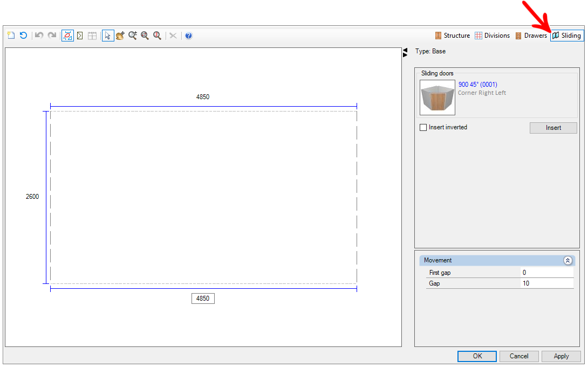588x368 pixels.
Task: Activate the arrow selection pointer tool
Action: [108, 36]
